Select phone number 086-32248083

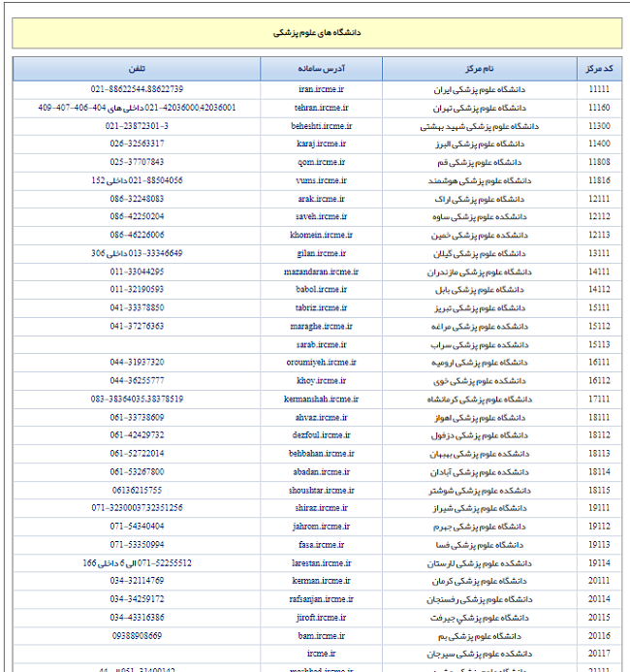tap(137, 199)
